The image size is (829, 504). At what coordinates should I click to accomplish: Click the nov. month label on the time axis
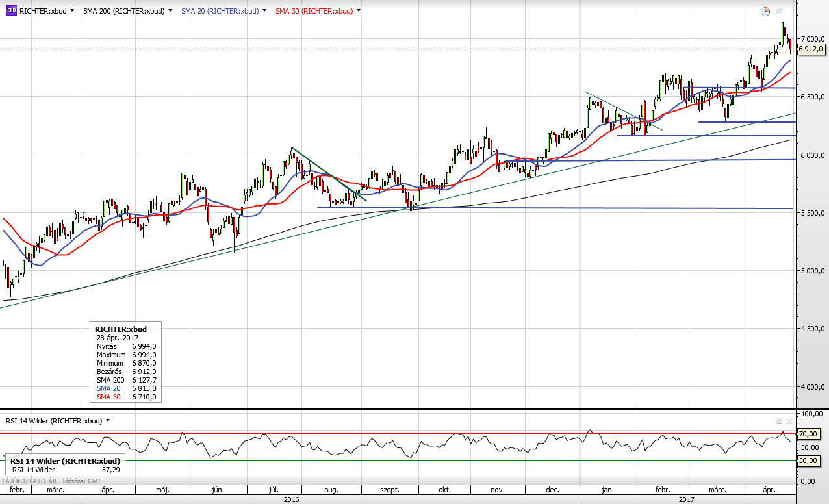[x=497, y=490]
